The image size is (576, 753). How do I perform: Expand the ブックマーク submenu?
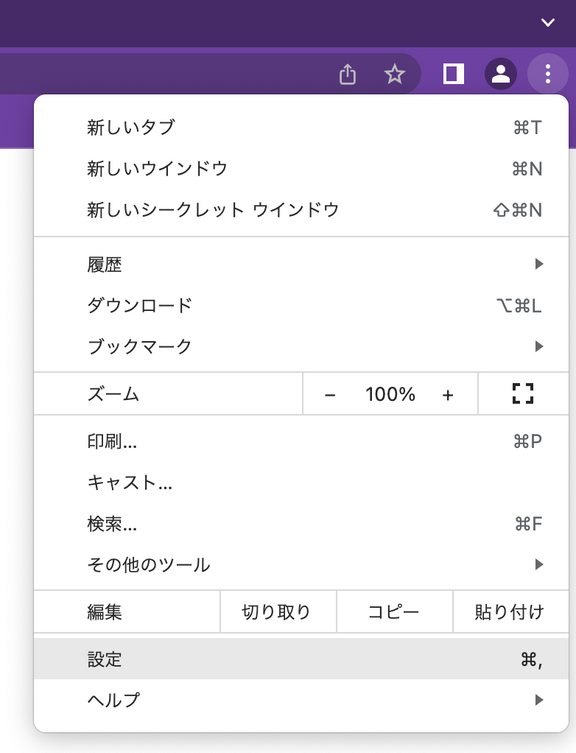301,346
